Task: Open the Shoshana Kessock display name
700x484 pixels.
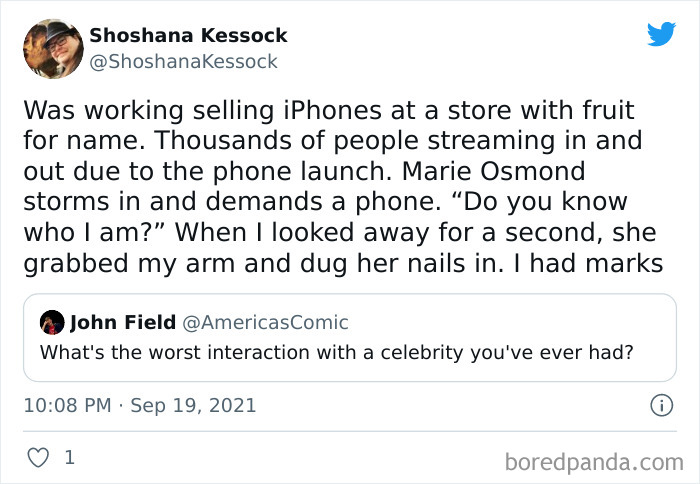Action: [x=188, y=35]
